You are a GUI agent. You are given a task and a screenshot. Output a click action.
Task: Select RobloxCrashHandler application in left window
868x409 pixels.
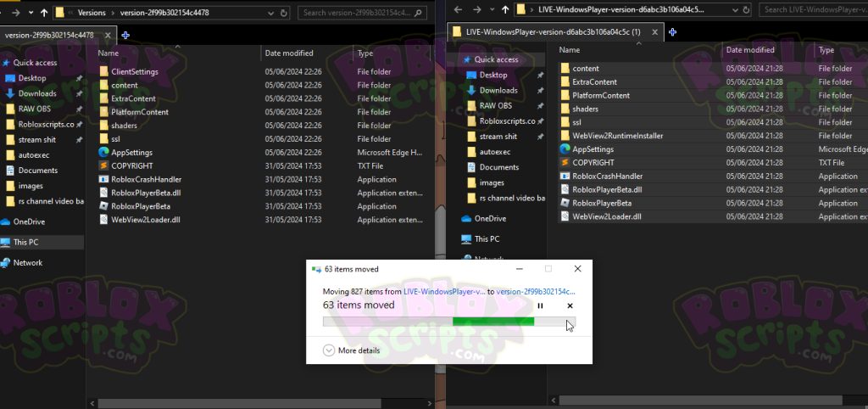click(x=146, y=180)
